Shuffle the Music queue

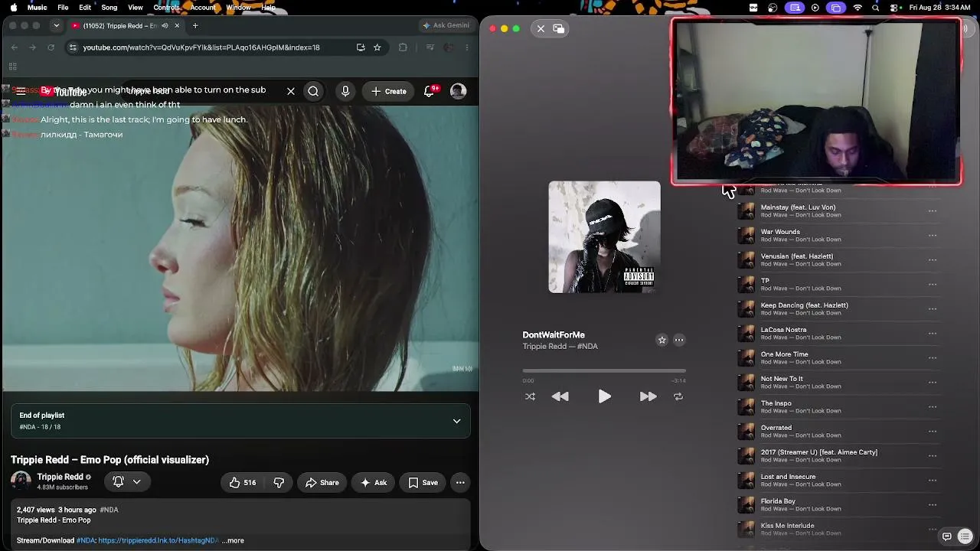530,396
